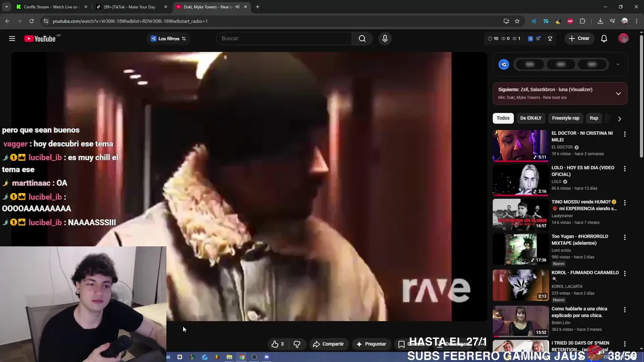This screenshot has height=362, width=644.
Task: Click the Preguntar ask button
Action: (371, 344)
